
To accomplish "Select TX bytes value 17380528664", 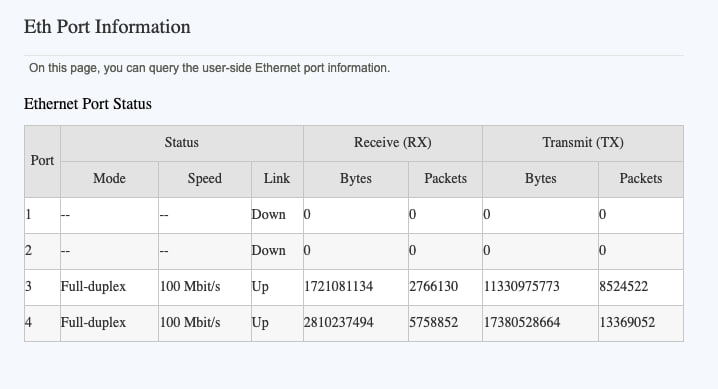I will click(x=522, y=323).
